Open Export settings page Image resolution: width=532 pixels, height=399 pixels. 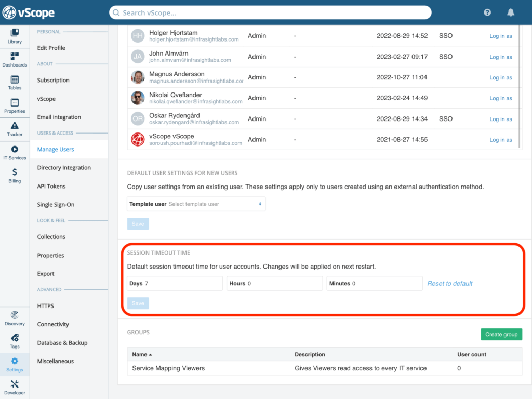pyautogui.click(x=46, y=274)
